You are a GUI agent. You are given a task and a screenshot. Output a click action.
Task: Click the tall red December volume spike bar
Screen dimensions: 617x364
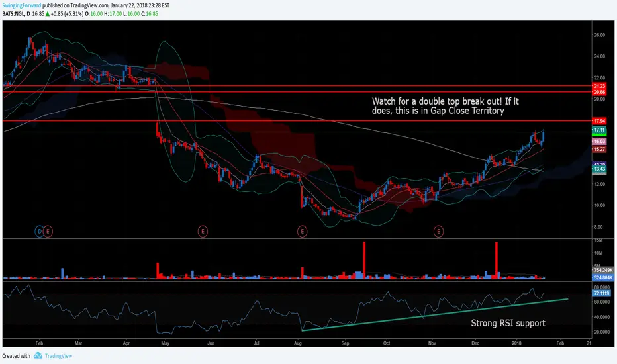[x=497, y=261]
